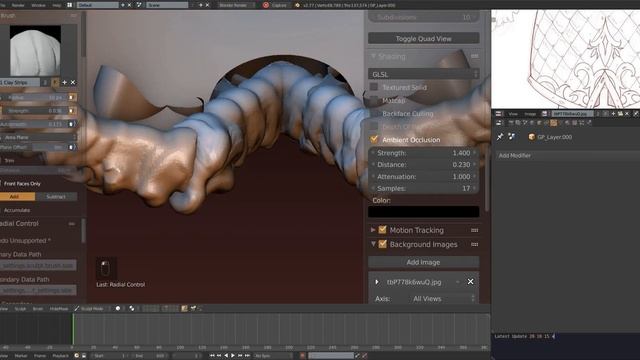Toggle fake user for Clay Strips brush
The image size is (640, 360).
click(x=56, y=82)
